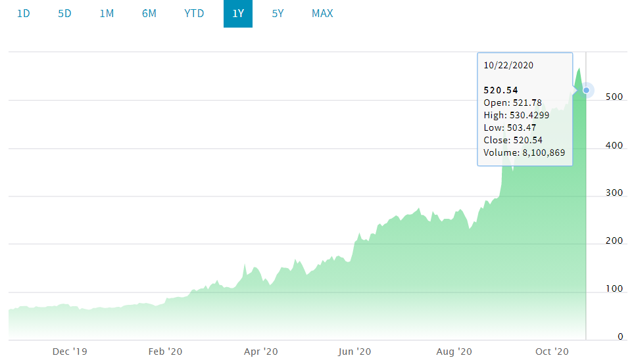The height and width of the screenshot is (364, 634).
Task: Click the Jun '20 axis label
Action: pyautogui.click(x=355, y=352)
